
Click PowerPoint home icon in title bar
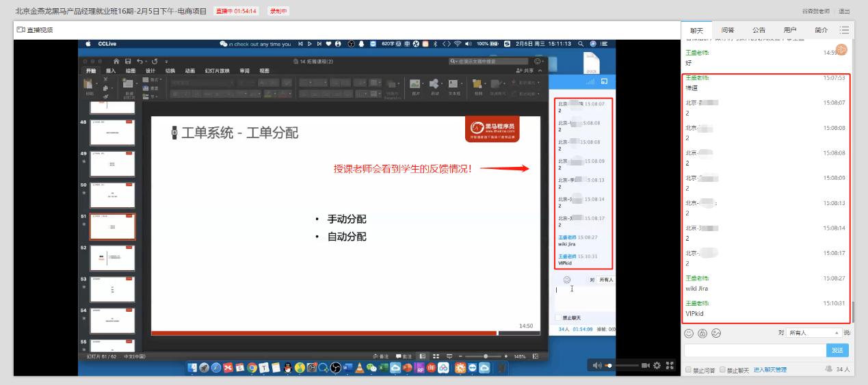(116, 62)
